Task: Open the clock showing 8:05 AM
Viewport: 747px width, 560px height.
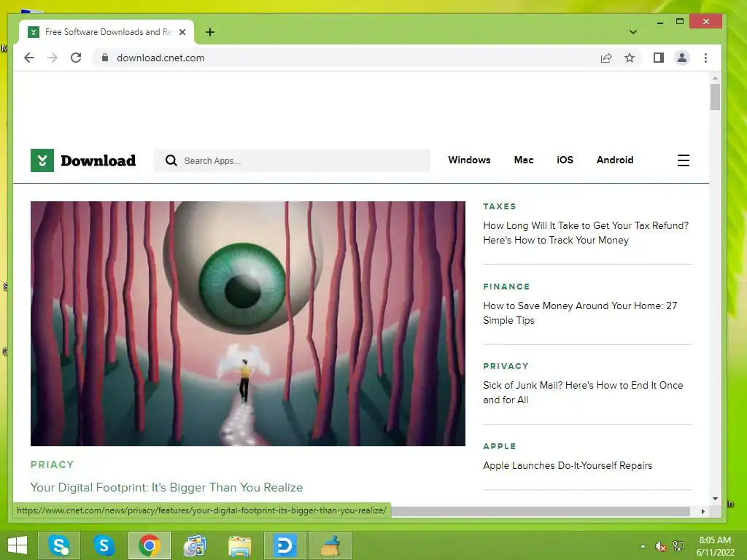Action: (715, 545)
